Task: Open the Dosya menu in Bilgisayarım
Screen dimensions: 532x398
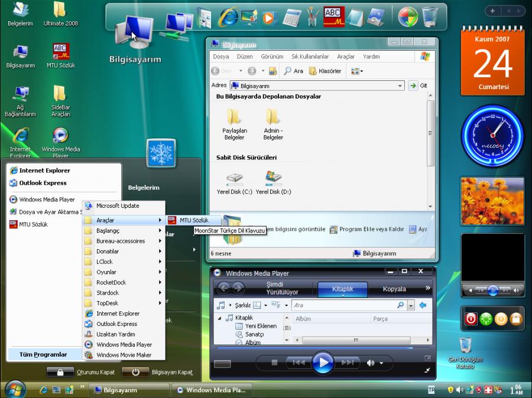Action: tap(221, 57)
